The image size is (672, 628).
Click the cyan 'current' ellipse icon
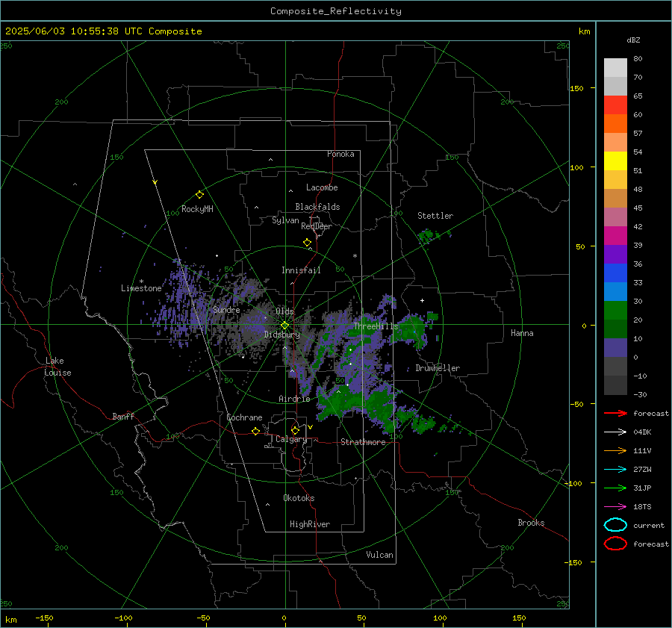pos(615,525)
